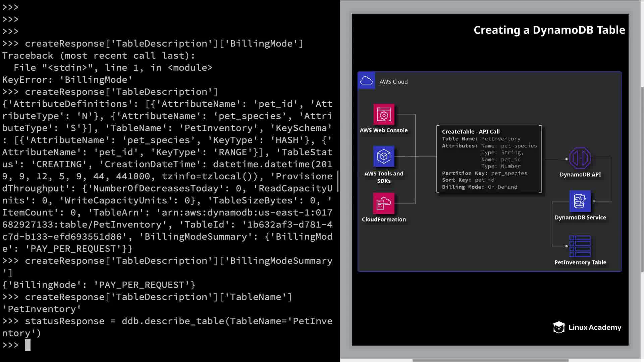Click the AWS Web Console icon
Viewport: 644px width, 362px height.
pos(384,115)
